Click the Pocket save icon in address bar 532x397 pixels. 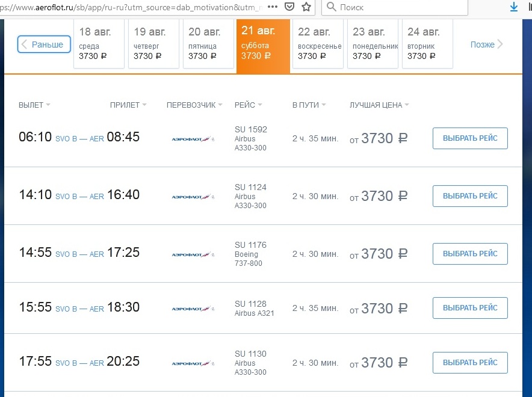point(289,7)
